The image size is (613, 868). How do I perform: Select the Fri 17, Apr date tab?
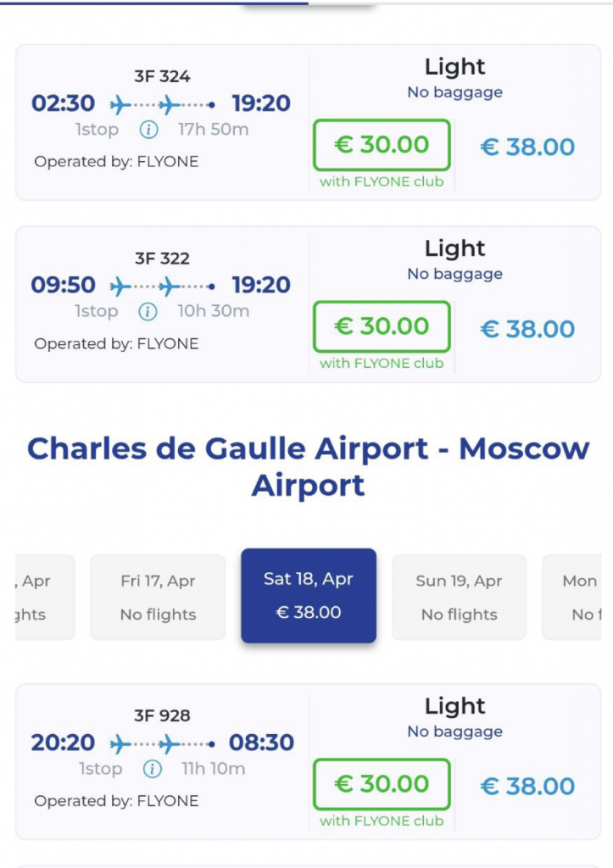point(158,597)
